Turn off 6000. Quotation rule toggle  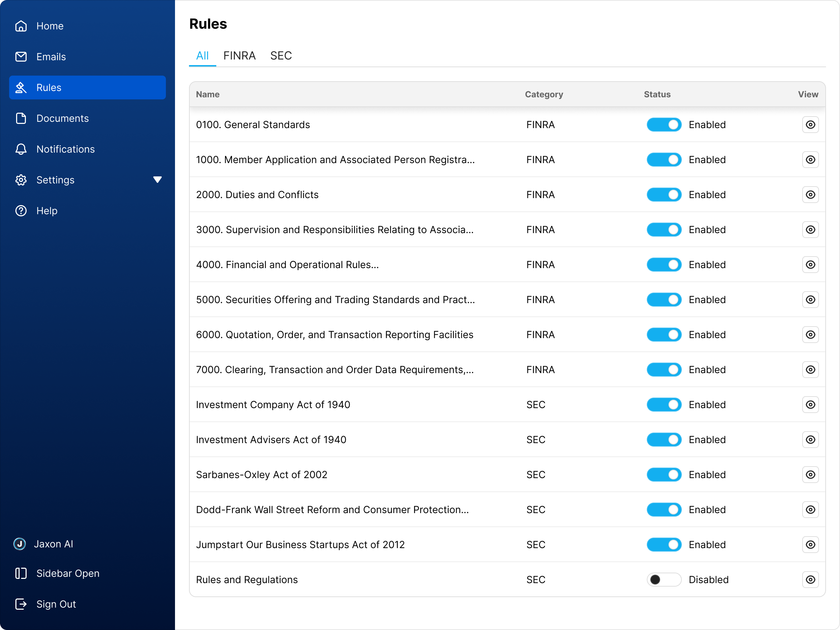point(664,335)
